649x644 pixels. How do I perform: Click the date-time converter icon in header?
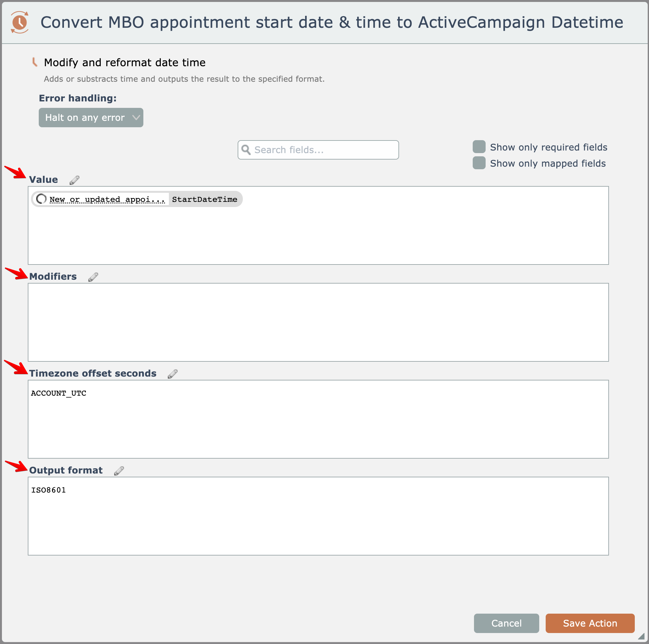coord(19,23)
